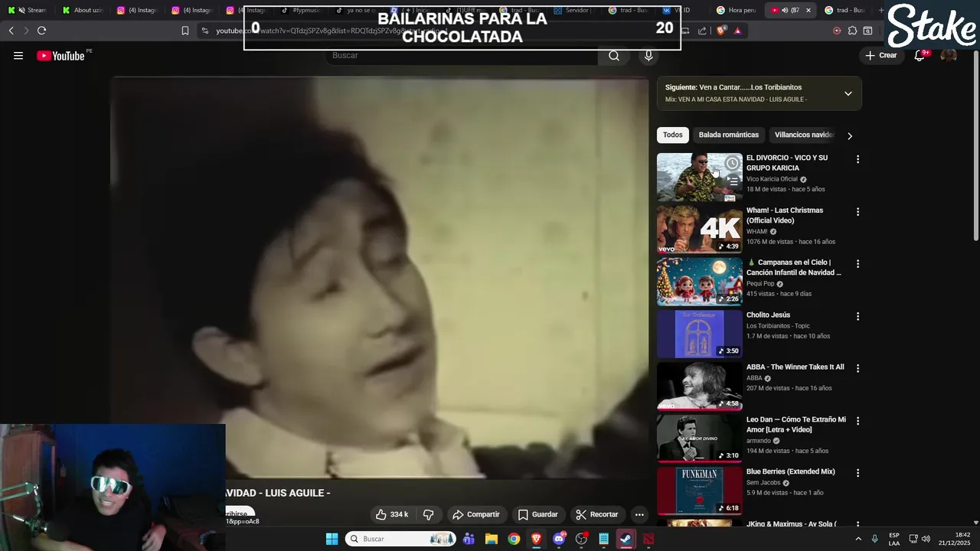This screenshot has width=980, height=551.
Task: Go to the YouTube home logo
Action: [x=60, y=56]
